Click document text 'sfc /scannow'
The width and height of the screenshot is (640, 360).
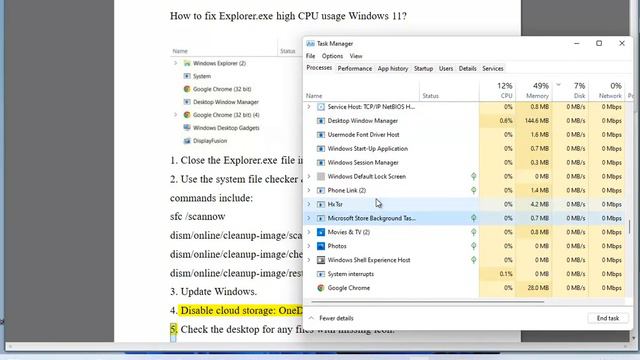pyautogui.click(x=198, y=216)
